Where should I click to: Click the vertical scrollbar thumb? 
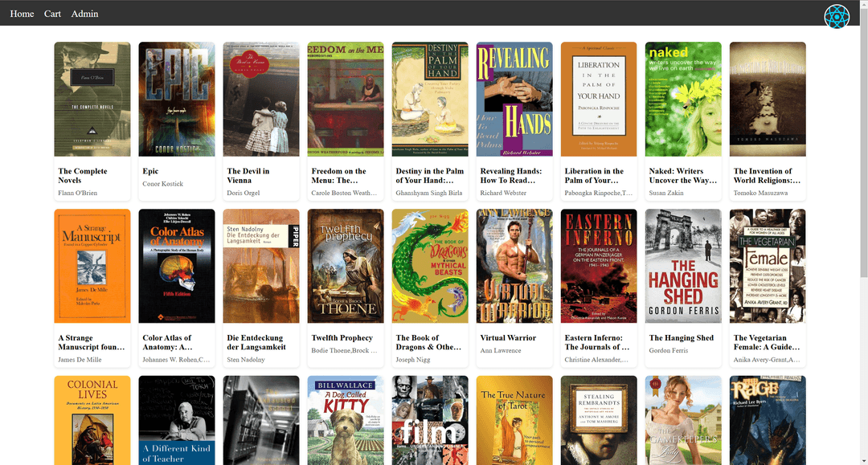coord(863,143)
